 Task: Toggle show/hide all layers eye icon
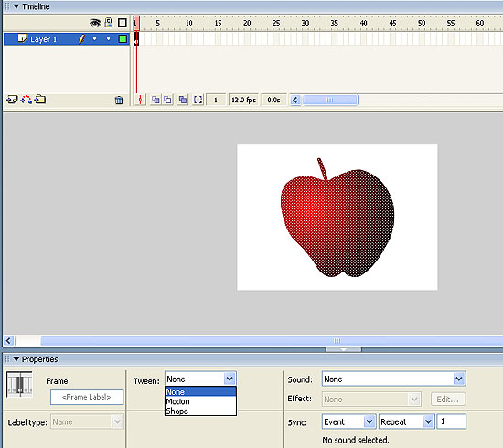95,23
